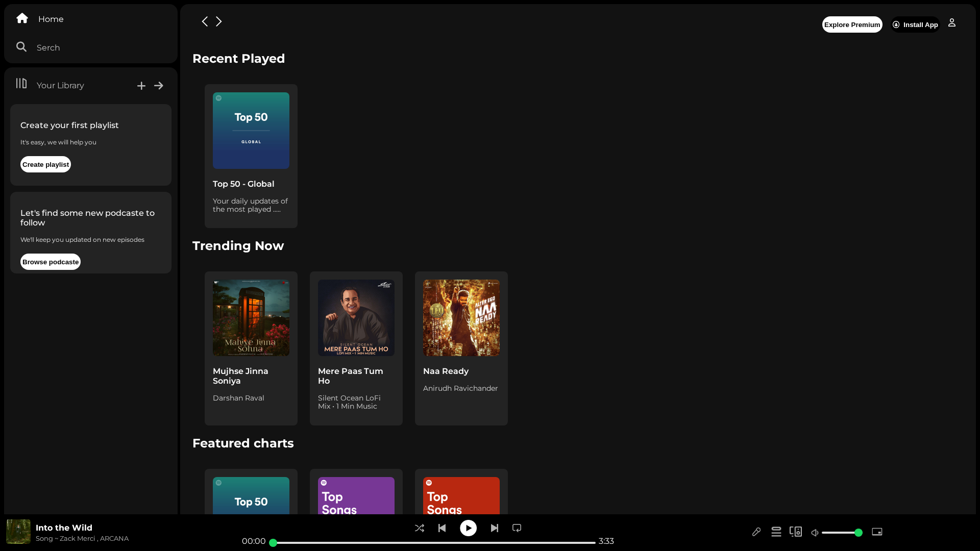The height and width of the screenshot is (551, 980).
Task: Click the Your Library stack icon
Action: [21, 83]
